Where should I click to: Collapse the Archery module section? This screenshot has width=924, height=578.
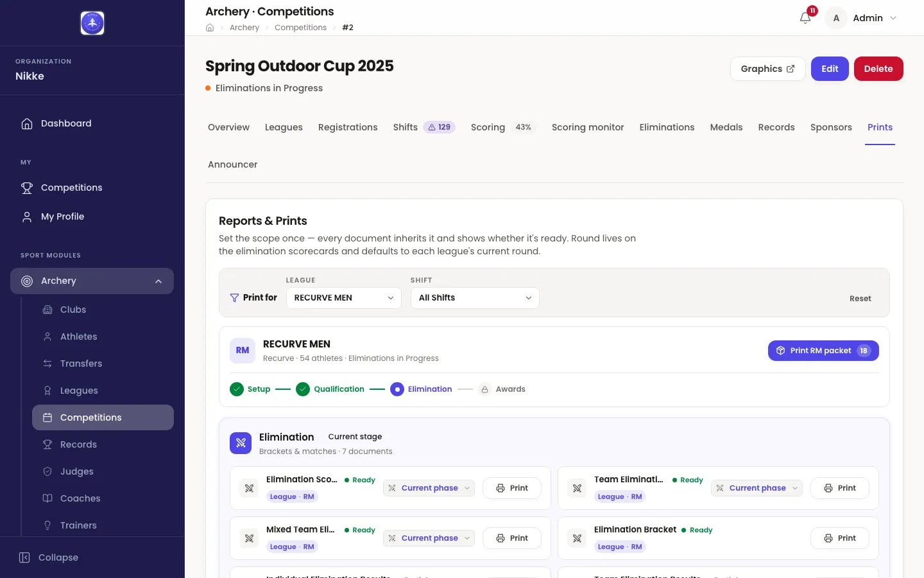tap(158, 281)
